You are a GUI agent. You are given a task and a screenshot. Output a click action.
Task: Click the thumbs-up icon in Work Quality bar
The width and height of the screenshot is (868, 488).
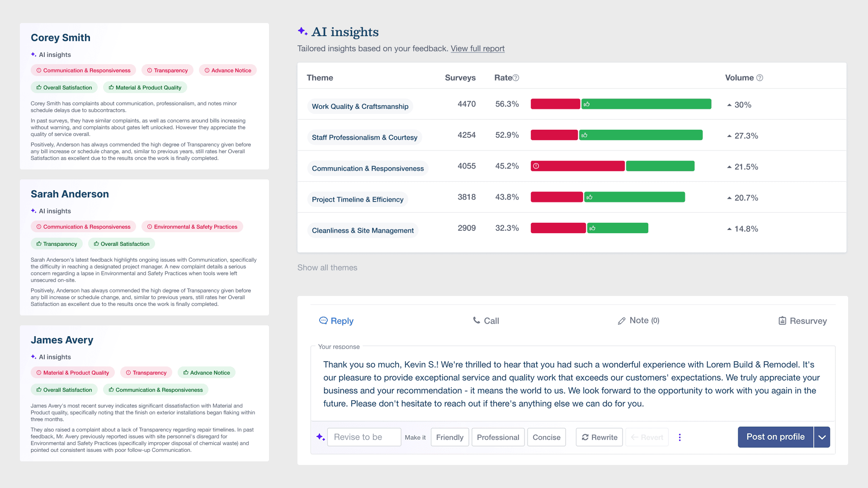click(x=586, y=104)
